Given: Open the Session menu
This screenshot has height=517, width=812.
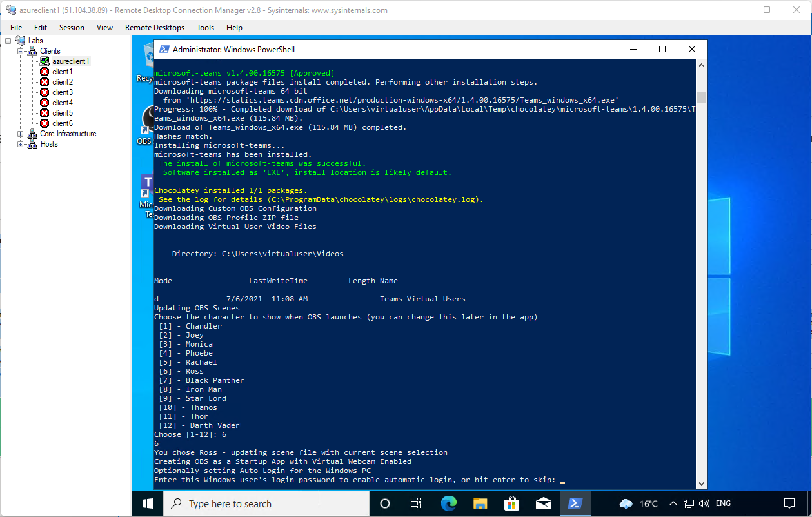Looking at the screenshot, I should coord(72,28).
